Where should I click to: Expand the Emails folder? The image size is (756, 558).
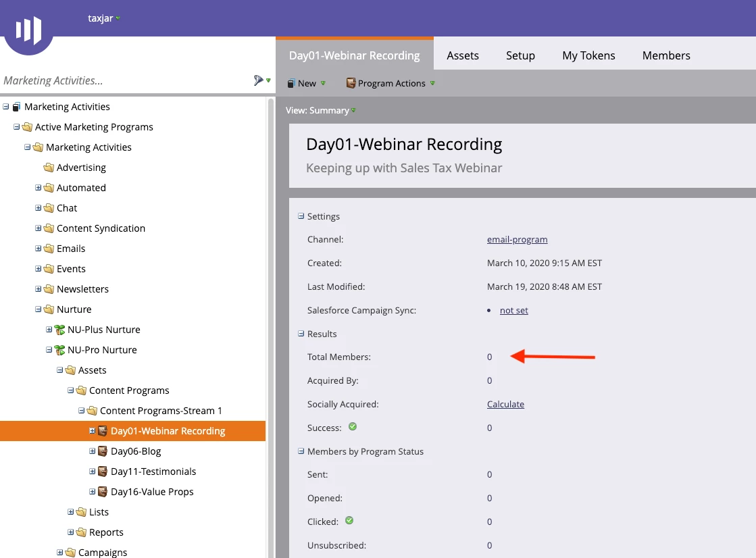[38, 249]
